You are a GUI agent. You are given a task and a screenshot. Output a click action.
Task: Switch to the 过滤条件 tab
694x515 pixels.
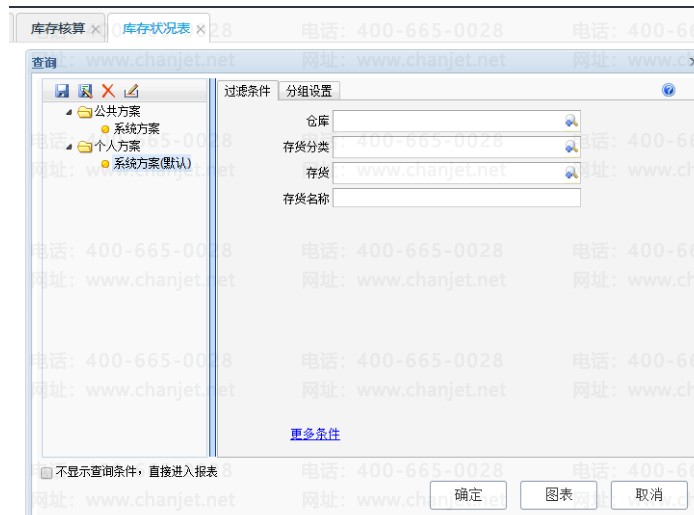247,91
